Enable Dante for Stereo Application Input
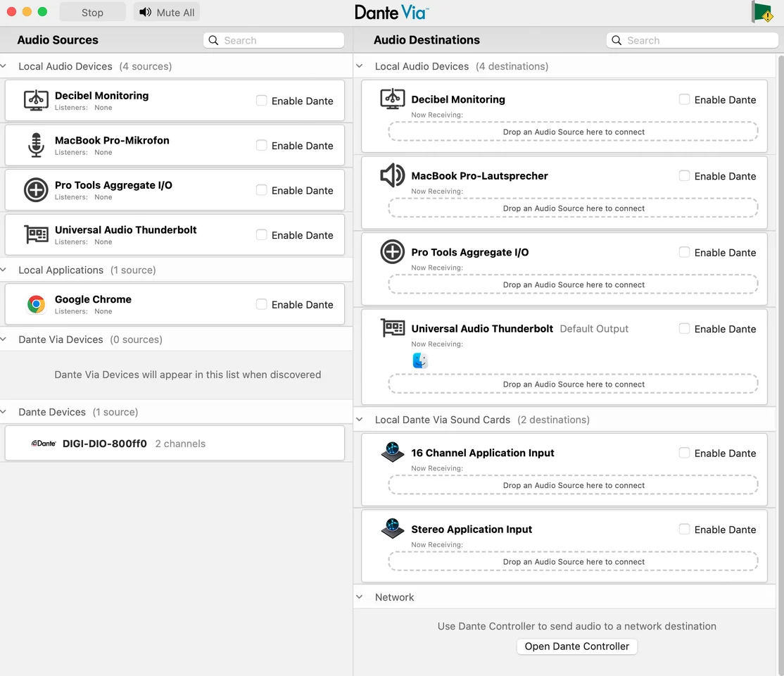 [x=684, y=529]
